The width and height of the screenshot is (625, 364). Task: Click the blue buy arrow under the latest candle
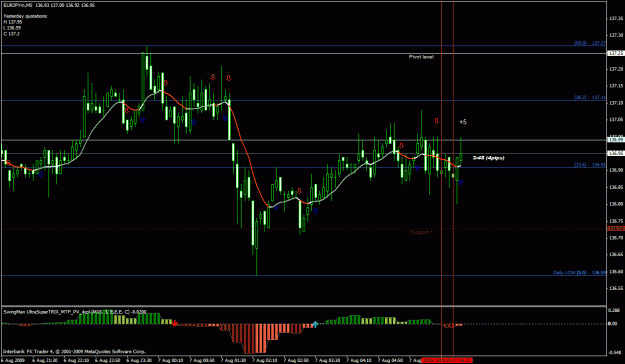[460, 182]
